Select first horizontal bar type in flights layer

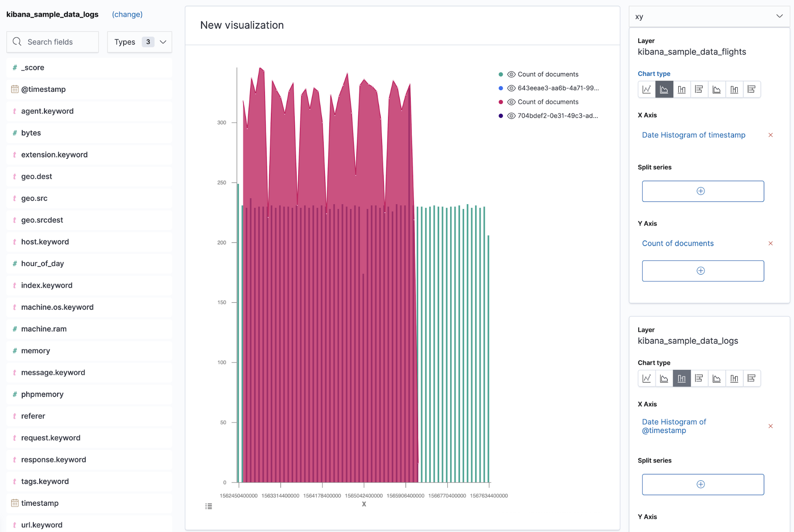click(699, 89)
